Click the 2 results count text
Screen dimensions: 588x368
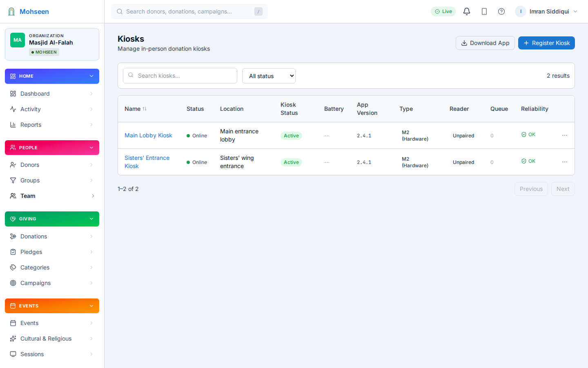coord(558,76)
